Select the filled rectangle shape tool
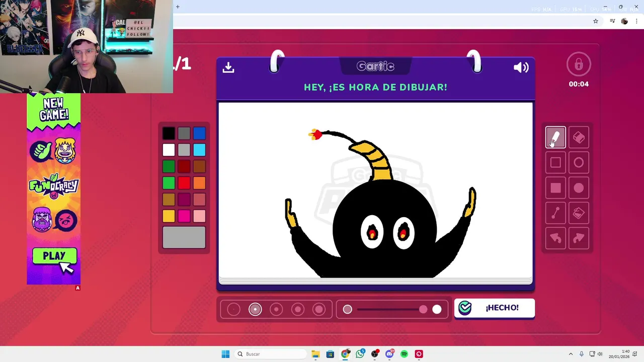The height and width of the screenshot is (362, 644). click(x=555, y=188)
